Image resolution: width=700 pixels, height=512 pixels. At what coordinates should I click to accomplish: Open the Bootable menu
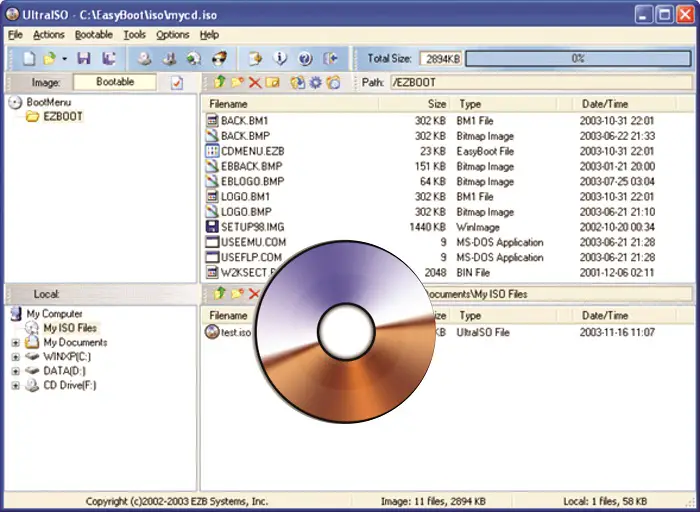coord(94,35)
